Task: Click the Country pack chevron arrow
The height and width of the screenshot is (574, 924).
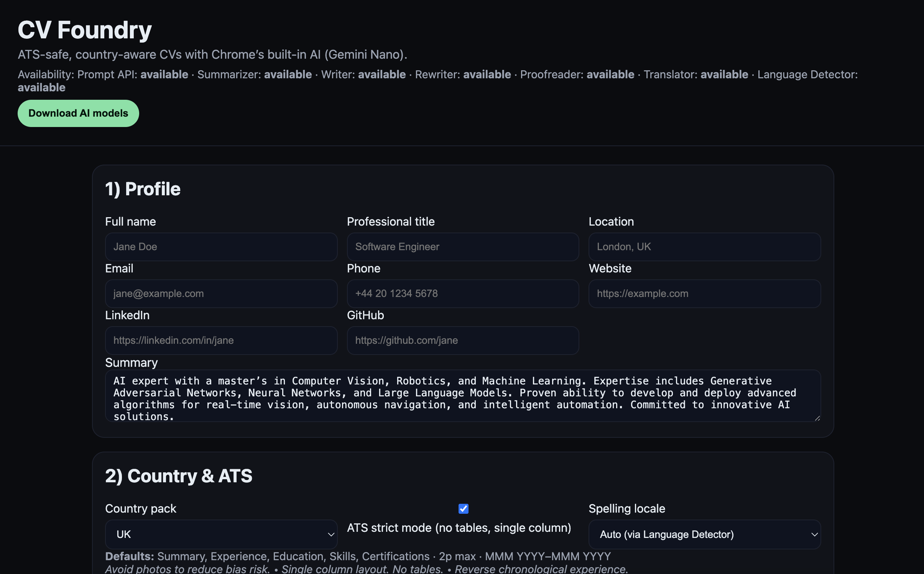Action: click(330, 534)
